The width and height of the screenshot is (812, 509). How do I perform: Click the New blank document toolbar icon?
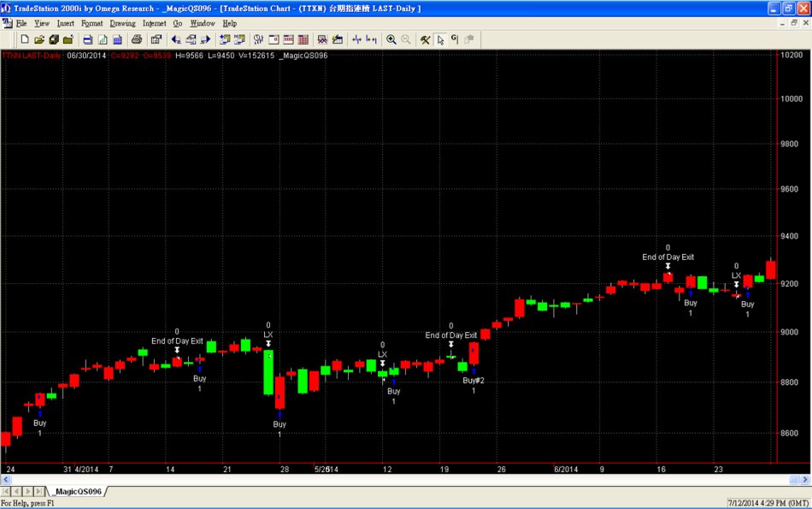click(25, 39)
